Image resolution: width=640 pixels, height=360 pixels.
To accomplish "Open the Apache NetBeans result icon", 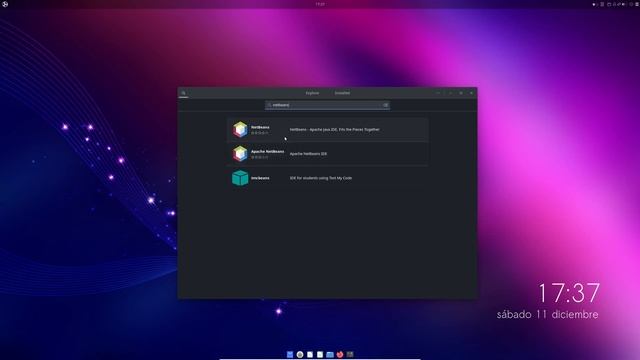I will point(240,154).
